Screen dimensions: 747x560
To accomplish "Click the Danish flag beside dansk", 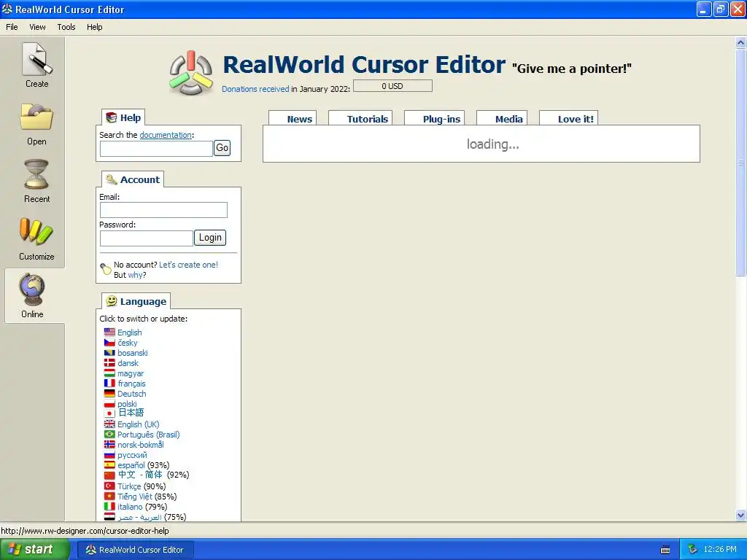I will [x=109, y=363].
